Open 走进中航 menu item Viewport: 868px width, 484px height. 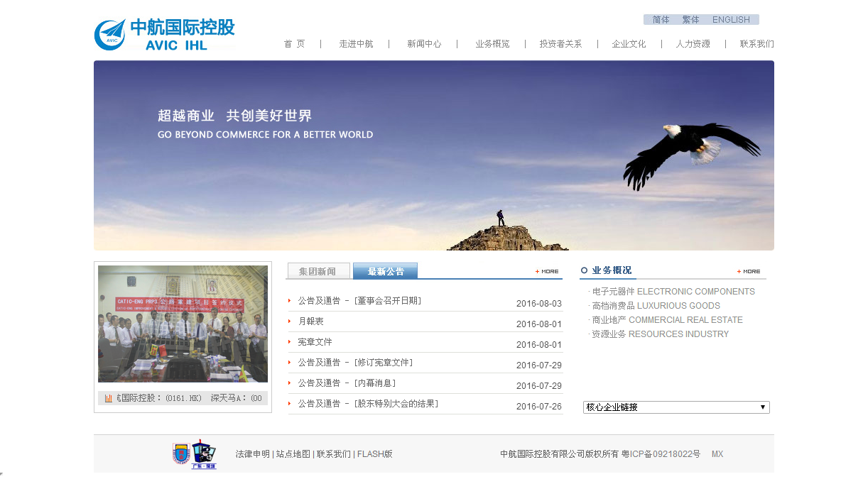(356, 44)
